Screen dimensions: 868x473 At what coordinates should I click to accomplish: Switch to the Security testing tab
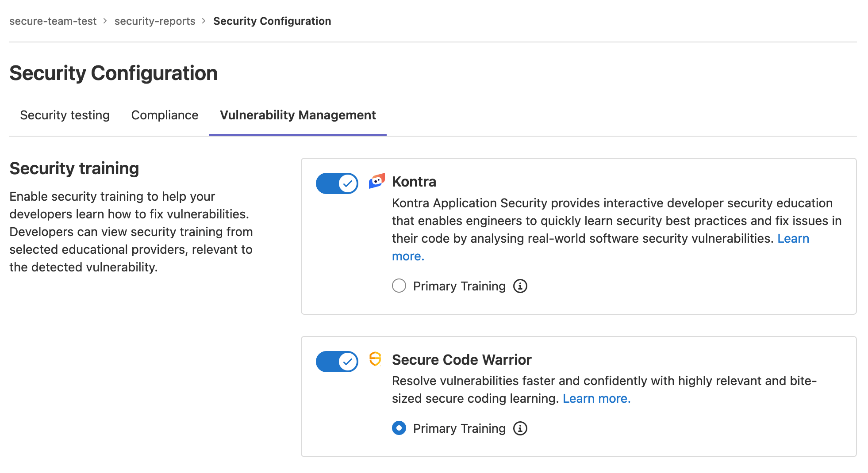pyautogui.click(x=65, y=115)
